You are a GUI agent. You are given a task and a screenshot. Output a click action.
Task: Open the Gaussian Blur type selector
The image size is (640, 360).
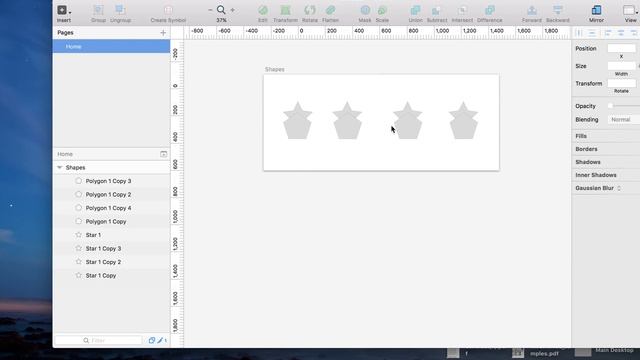tap(619, 188)
